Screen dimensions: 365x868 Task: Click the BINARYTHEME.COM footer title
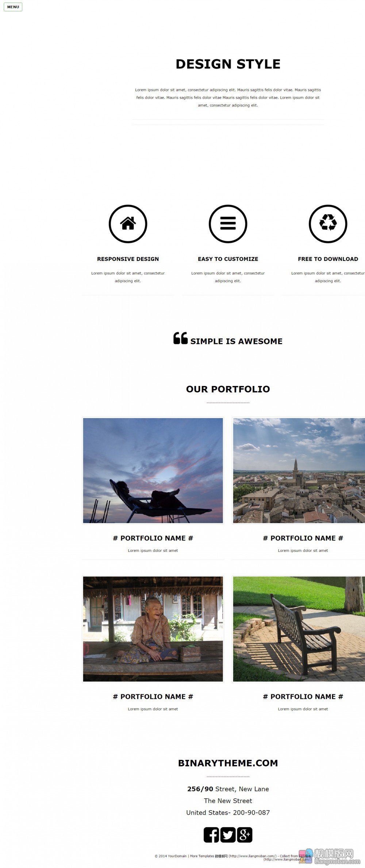(x=228, y=763)
